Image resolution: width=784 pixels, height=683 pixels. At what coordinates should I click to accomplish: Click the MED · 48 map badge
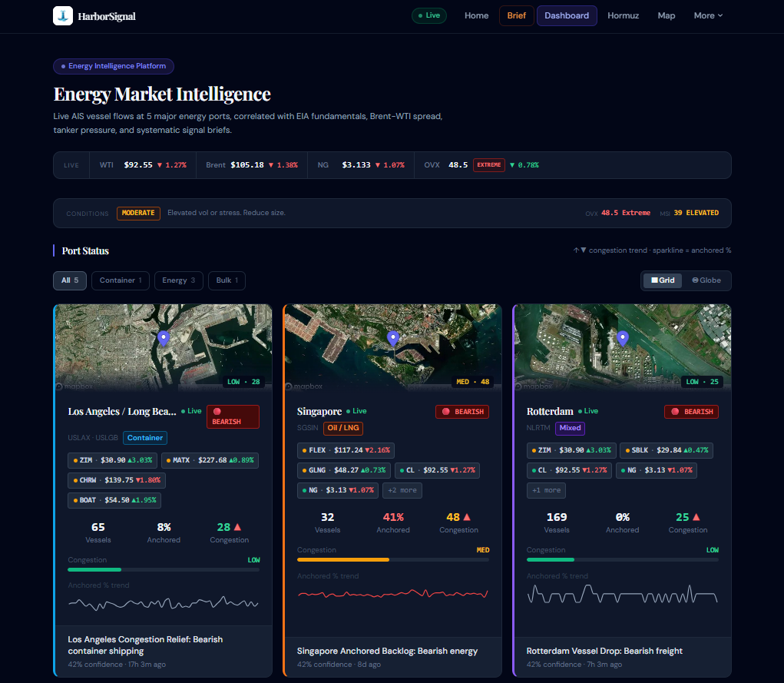[472, 382]
